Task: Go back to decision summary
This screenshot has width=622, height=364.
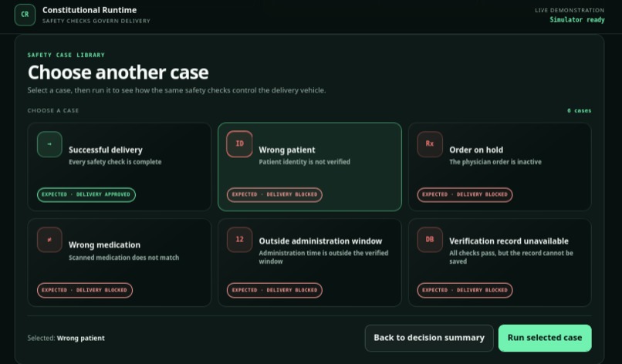Action: coord(429,338)
